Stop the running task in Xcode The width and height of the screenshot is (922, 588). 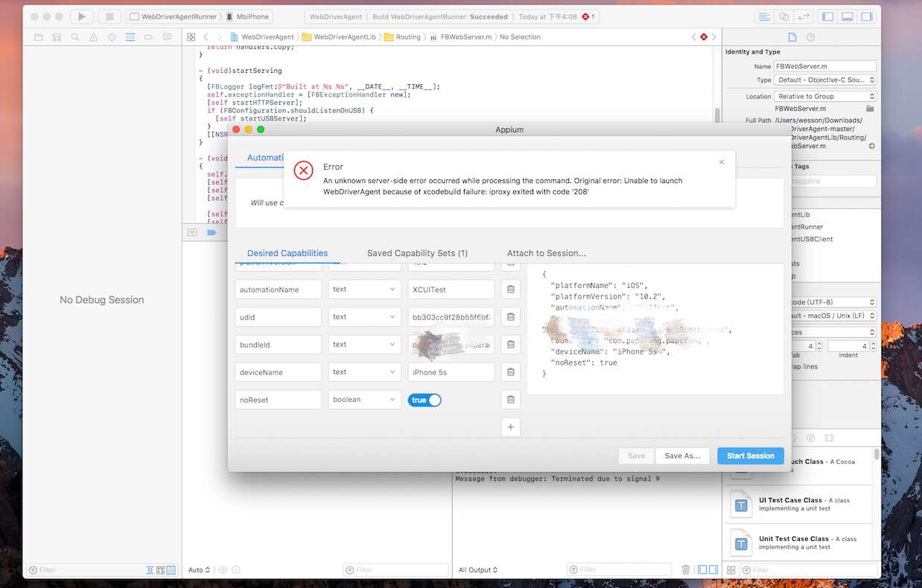tap(109, 16)
